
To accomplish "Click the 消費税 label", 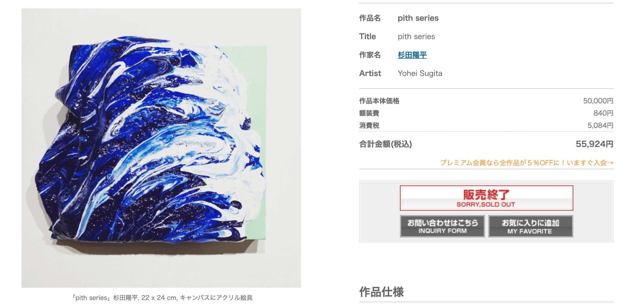I will click(x=369, y=125).
